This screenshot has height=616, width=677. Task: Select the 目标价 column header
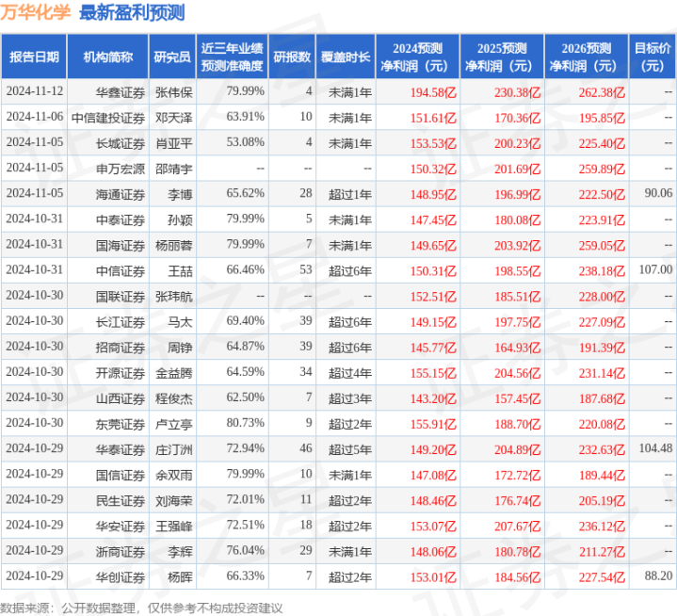tap(653, 57)
